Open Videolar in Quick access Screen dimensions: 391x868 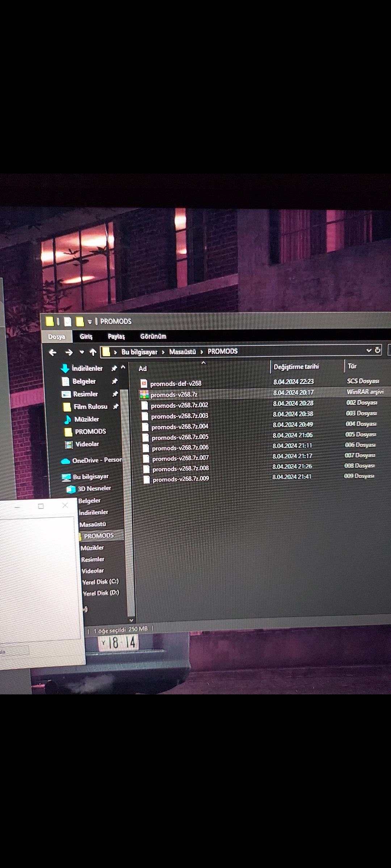[x=87, y=444]
